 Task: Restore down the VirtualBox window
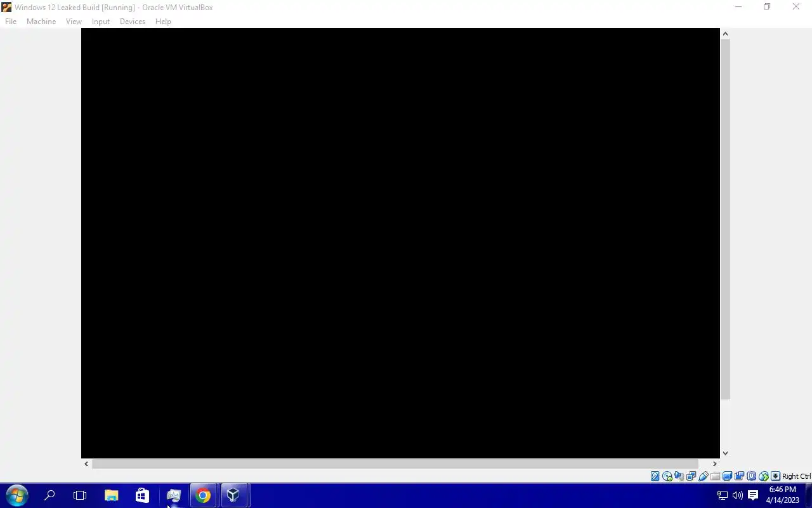[x=767, y=7]
